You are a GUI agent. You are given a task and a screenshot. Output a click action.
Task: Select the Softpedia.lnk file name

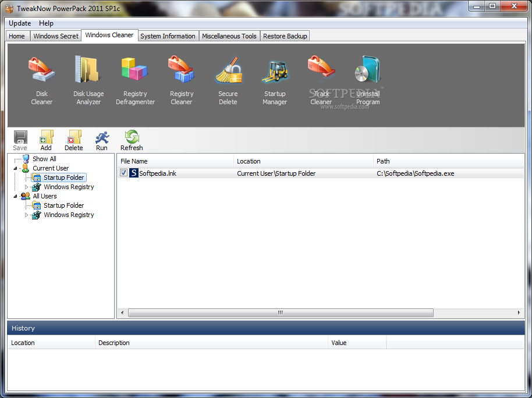point(158,173)
